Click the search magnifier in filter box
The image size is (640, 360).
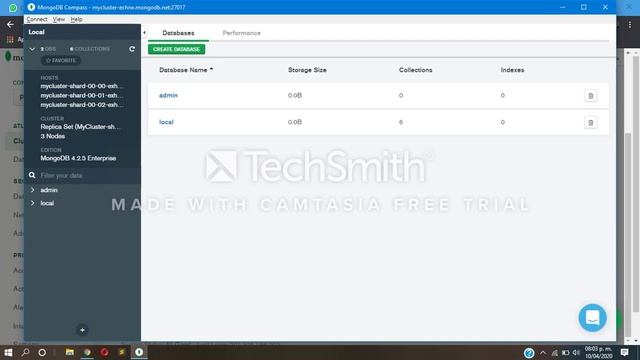32,176
